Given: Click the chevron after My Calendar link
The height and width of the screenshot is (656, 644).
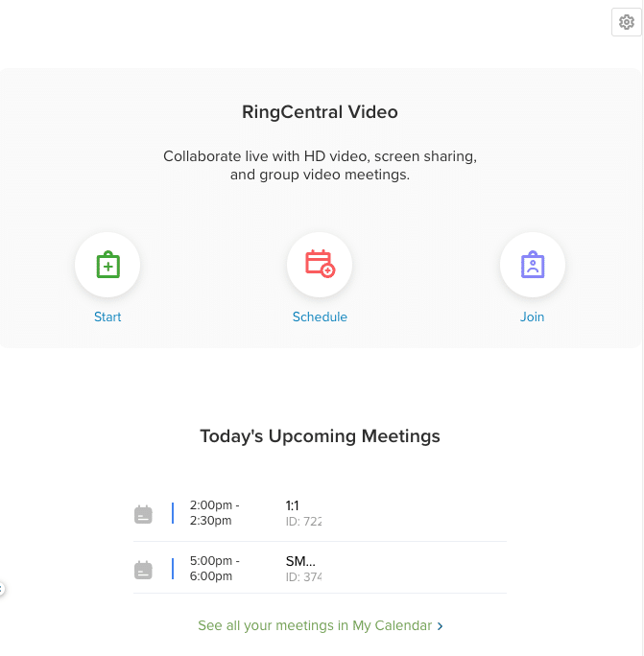Looking at the screenshot, I should pyautogui.click(x=441, y=626).
